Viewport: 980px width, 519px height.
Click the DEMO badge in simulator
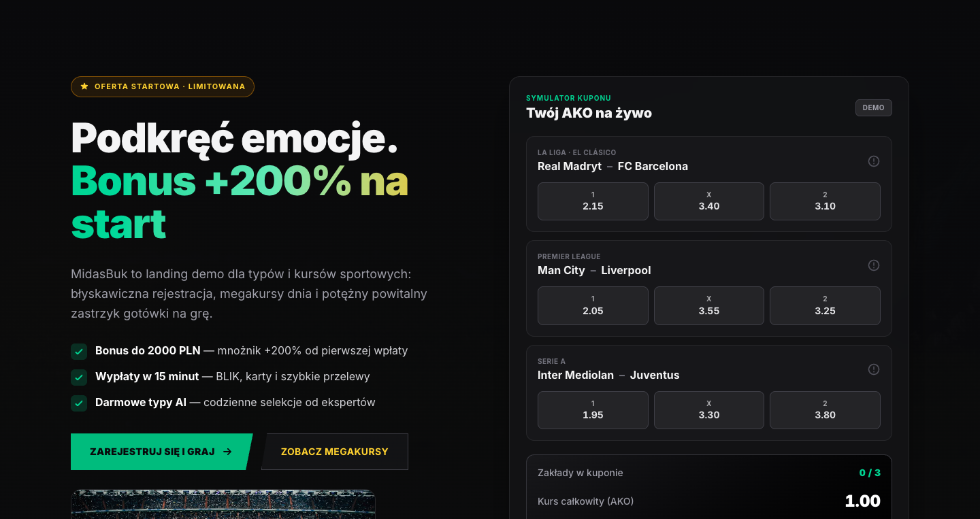(x=873, y=107)
